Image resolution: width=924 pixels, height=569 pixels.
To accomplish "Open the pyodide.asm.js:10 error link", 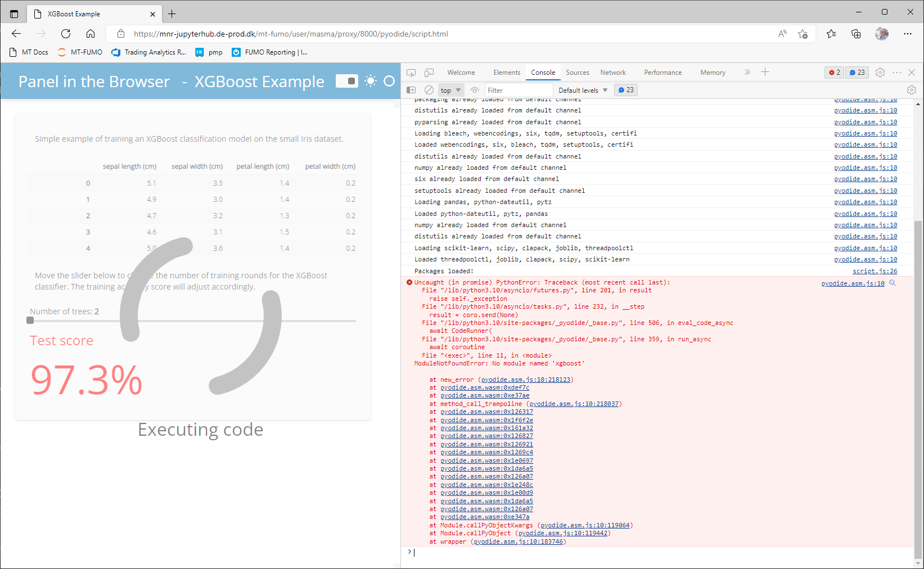I will coord(853,283).
